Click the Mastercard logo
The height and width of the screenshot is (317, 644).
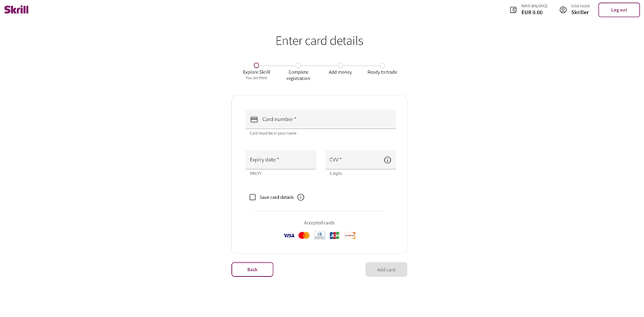click(304, 235)
